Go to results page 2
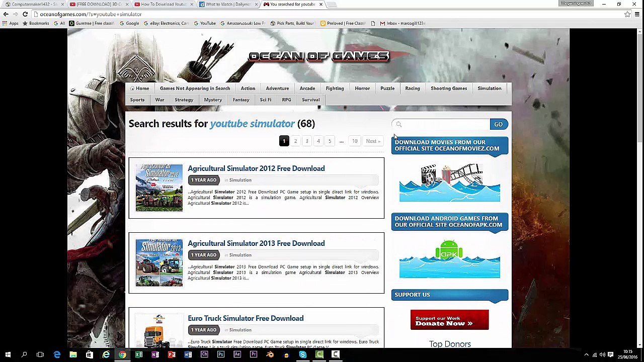The height and width of the screenshot is (362, 644). pyautogui.click(x=295, y=141)
